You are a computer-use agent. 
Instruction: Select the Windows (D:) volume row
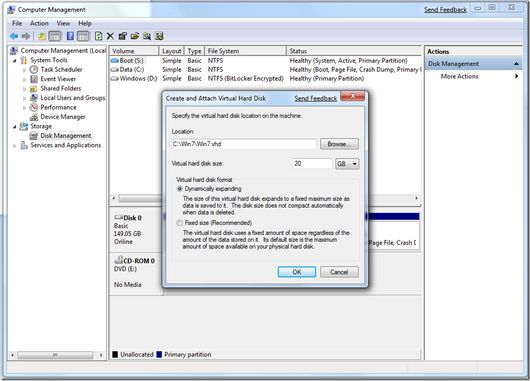(265, 78)
